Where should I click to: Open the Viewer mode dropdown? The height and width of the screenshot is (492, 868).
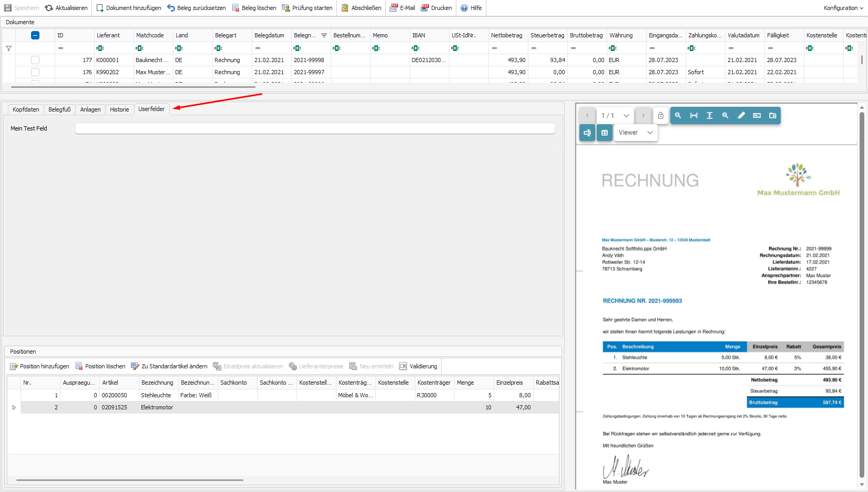point(635,133)
